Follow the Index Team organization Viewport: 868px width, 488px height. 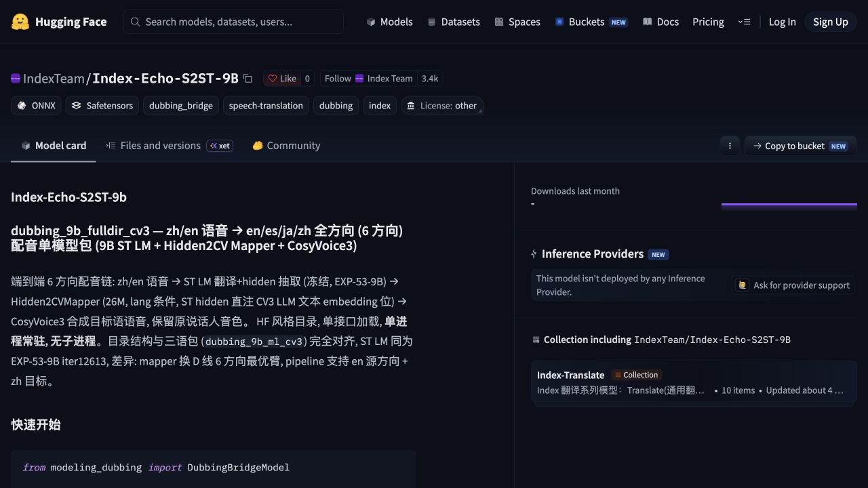click(369, 79)
